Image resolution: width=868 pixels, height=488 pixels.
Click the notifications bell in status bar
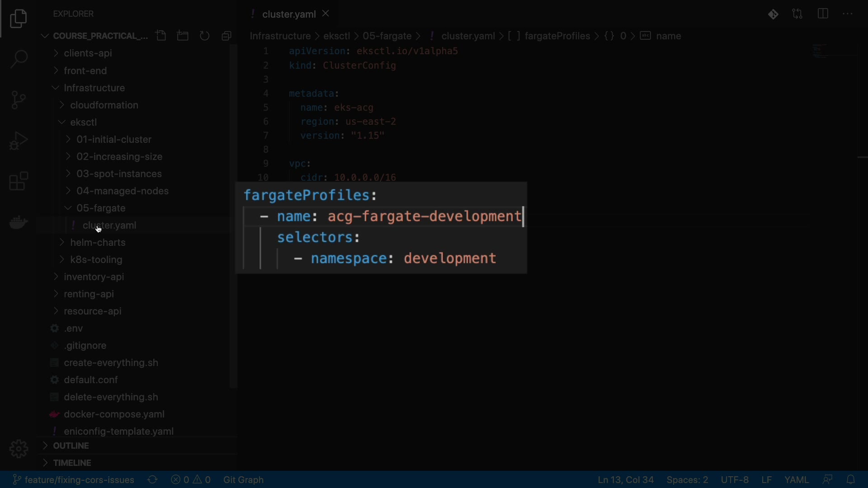[x=851, y=479]
